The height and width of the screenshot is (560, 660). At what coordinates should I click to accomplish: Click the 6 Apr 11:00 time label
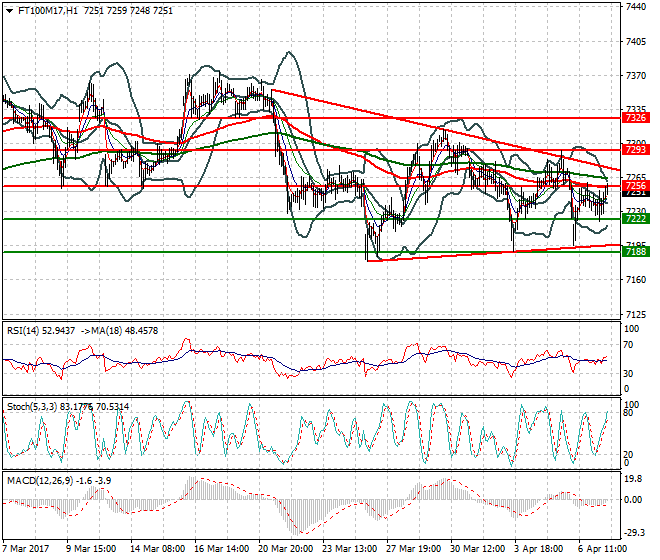[604, 549]
